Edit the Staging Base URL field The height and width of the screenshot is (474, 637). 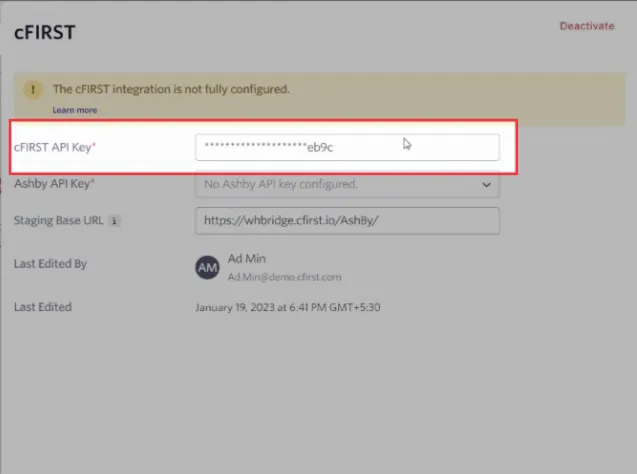click(347, 221)
